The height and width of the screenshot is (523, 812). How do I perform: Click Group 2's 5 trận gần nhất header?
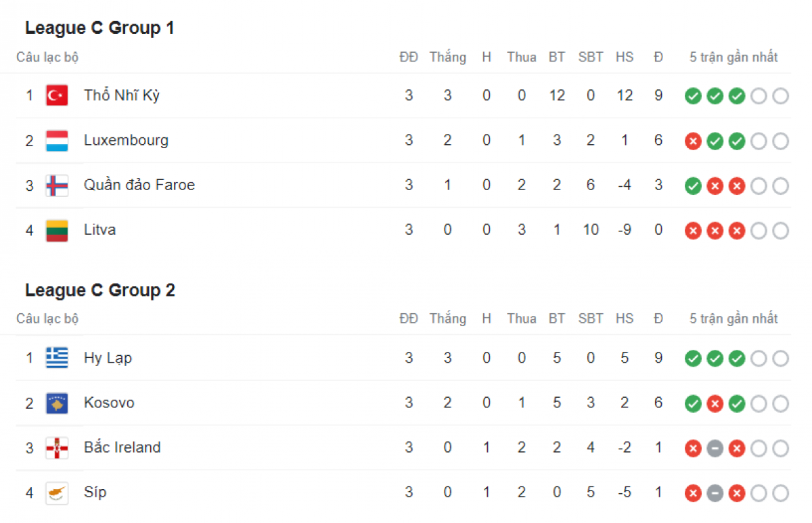(734, 319)
